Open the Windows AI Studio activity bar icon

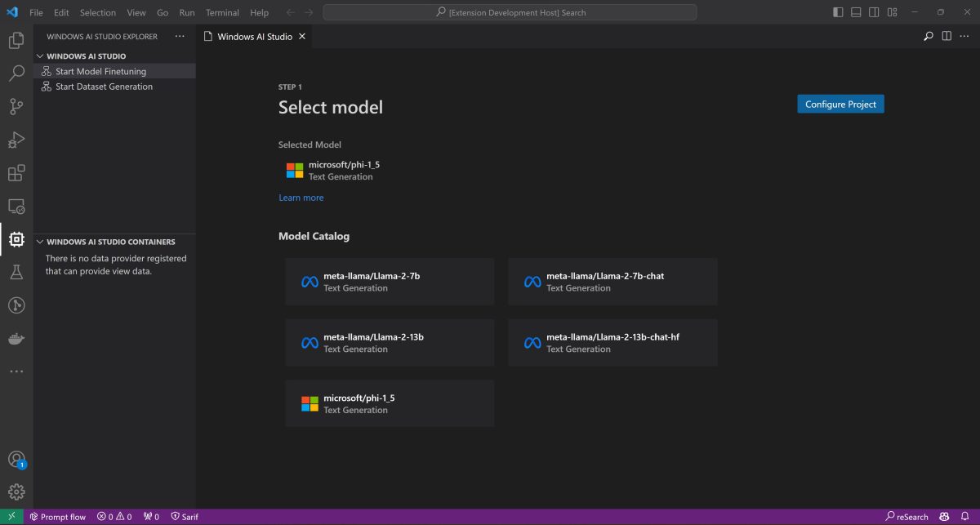[x=16, y=239]
